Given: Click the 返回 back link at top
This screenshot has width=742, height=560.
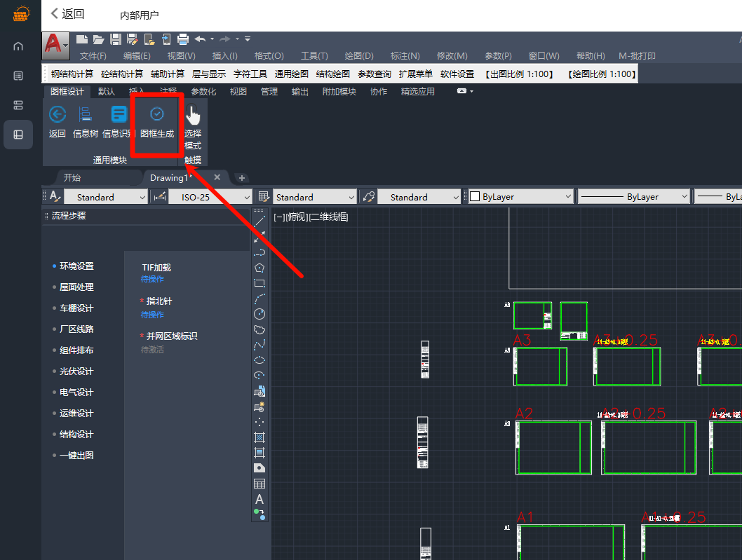Looking at the screenshot, I should point(67,14).
